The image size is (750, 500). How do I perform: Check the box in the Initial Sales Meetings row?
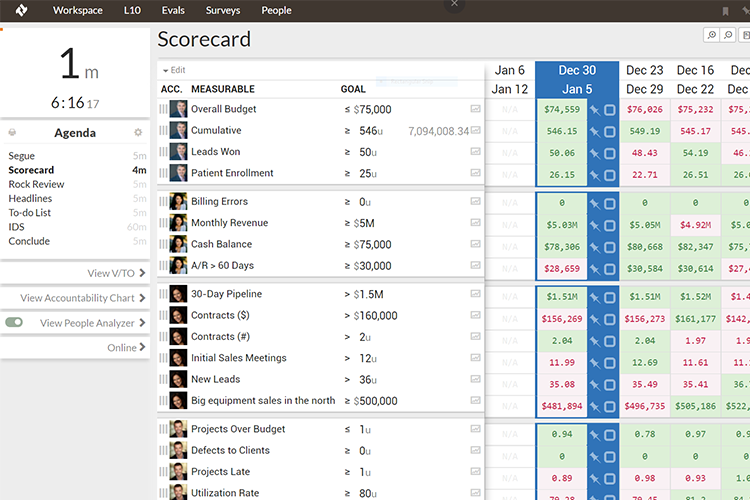(x=610, y=363)
